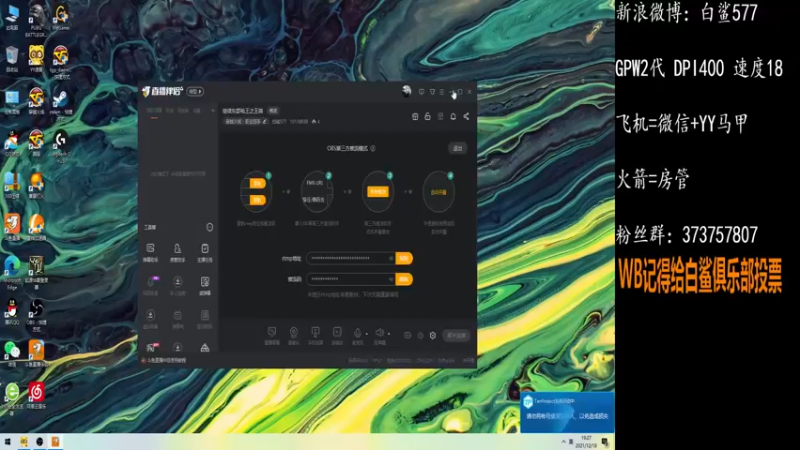Image resolution: width=800 pixels, height=450 pixels.
Task: Open the Windows Start menu
Action: (7, 441)
